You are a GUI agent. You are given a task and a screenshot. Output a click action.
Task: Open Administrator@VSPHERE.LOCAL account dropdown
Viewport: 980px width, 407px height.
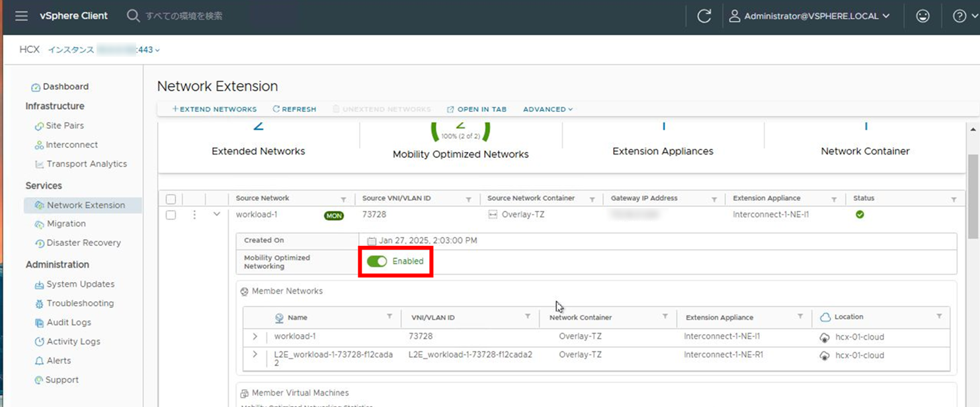tap(809, 17)
